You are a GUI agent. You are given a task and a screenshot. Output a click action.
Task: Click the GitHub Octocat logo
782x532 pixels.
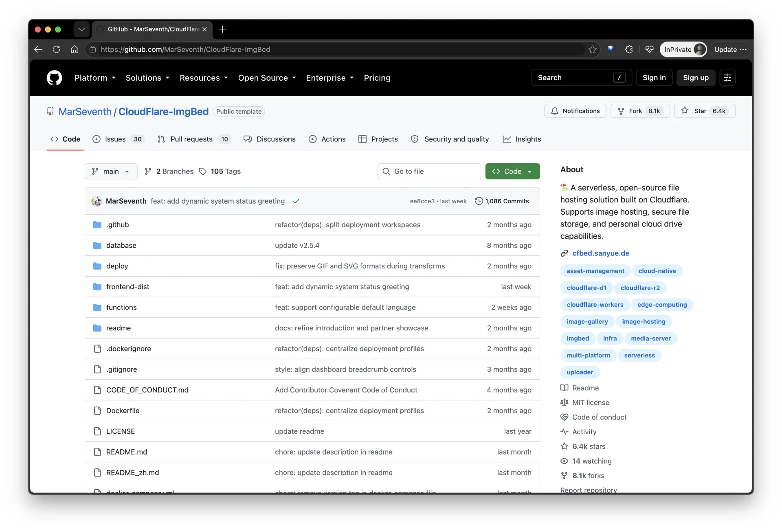[x=54, y=78]
